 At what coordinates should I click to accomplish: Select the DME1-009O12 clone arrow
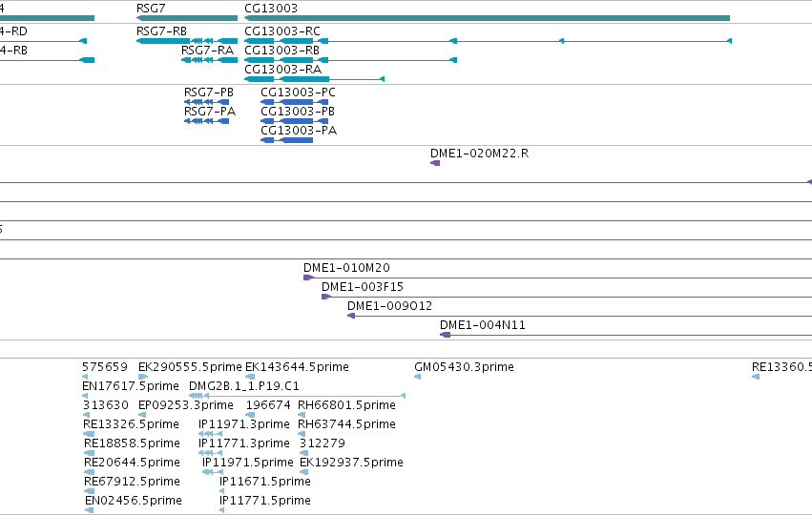(x=351, y=316)
